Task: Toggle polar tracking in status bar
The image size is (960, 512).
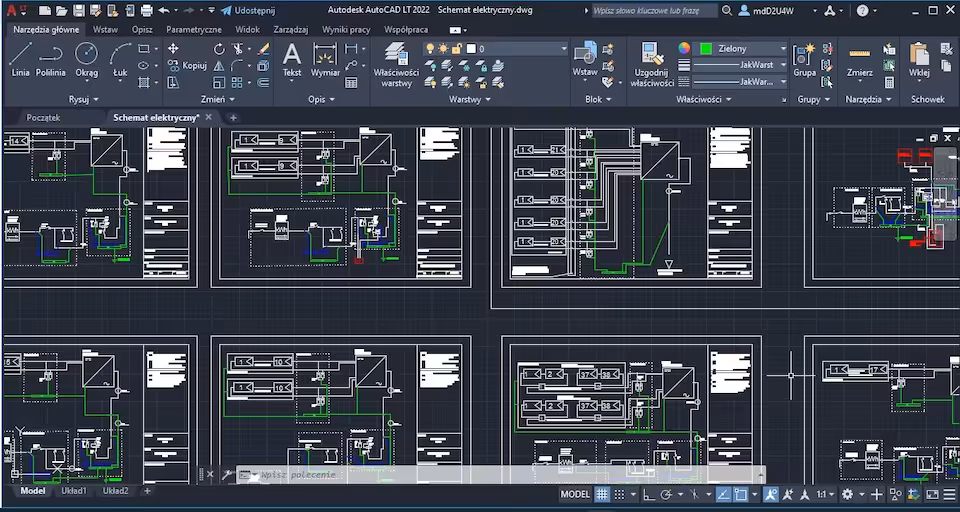Action: 666,494
